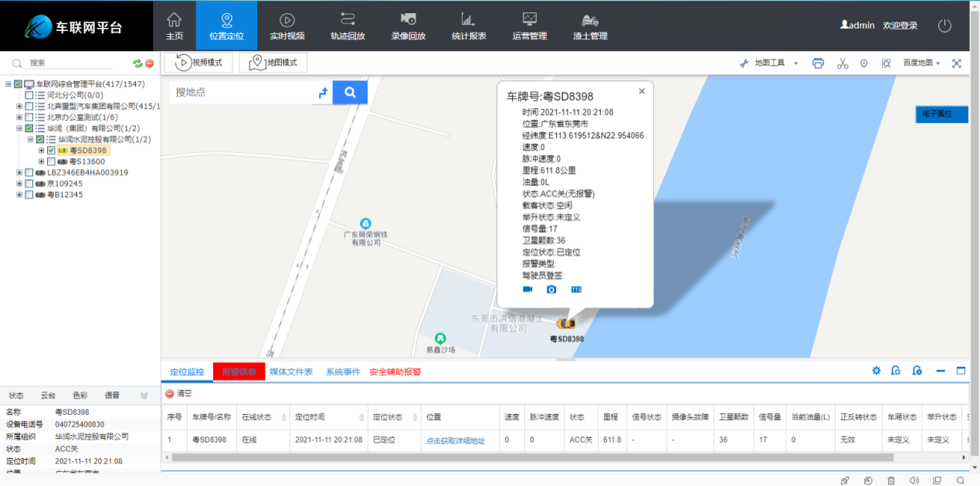The image size is (980, 486).
Task: Click the blue map search magnifier button
Action: [x=350, y=93]
